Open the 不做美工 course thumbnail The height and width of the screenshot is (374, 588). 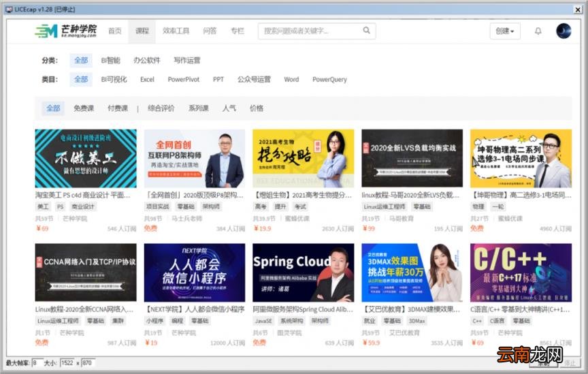pyautogui.click(x=86, y=159)
